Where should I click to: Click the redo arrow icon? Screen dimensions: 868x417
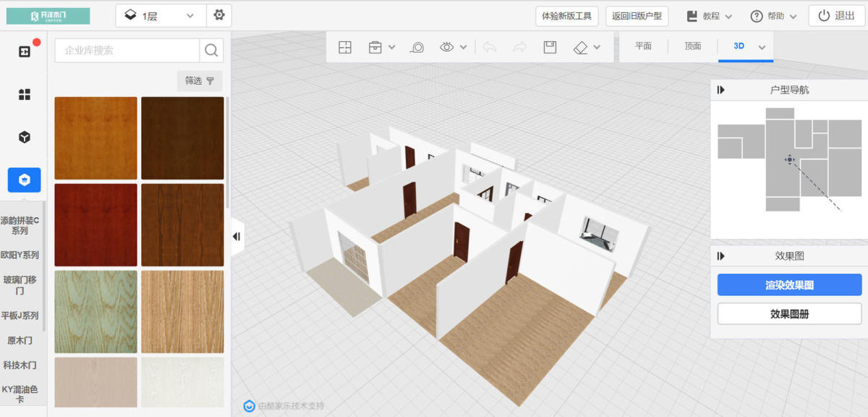tap(519, 47)
